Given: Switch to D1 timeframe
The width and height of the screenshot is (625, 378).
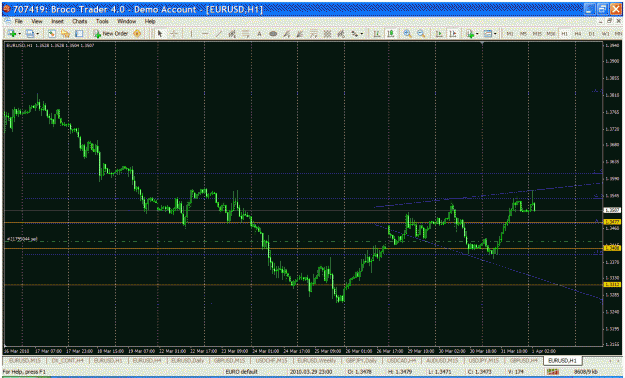Looking at the screenshot, I should click(x=592, y=34).
